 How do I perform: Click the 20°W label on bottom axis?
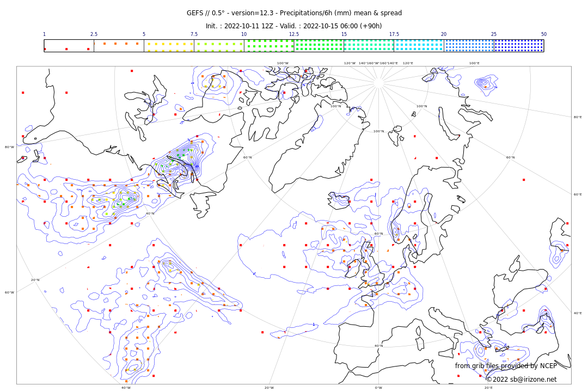pyautogui.click(x=269, y=388)
